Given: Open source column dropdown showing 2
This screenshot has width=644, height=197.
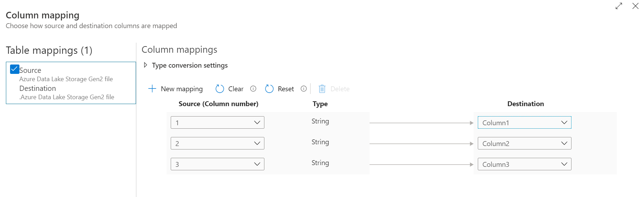Looking at the screenshot, I should [218, 143].
